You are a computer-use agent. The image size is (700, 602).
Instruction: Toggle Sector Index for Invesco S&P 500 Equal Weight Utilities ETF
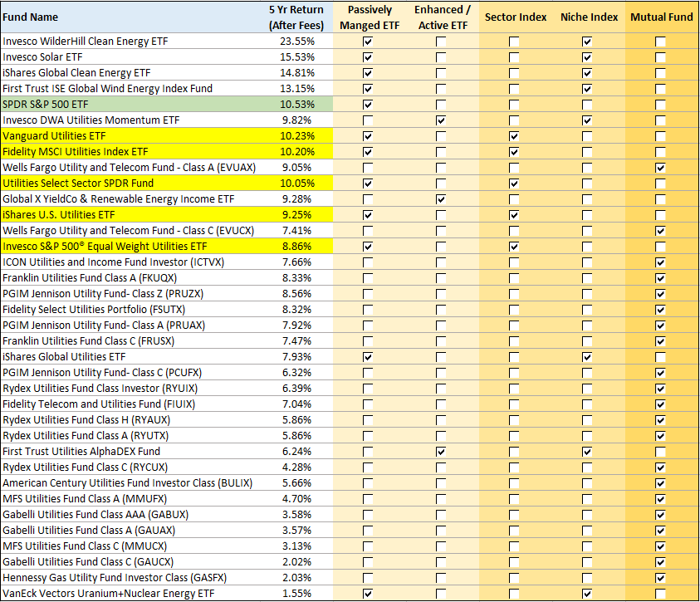click(514, 247)
